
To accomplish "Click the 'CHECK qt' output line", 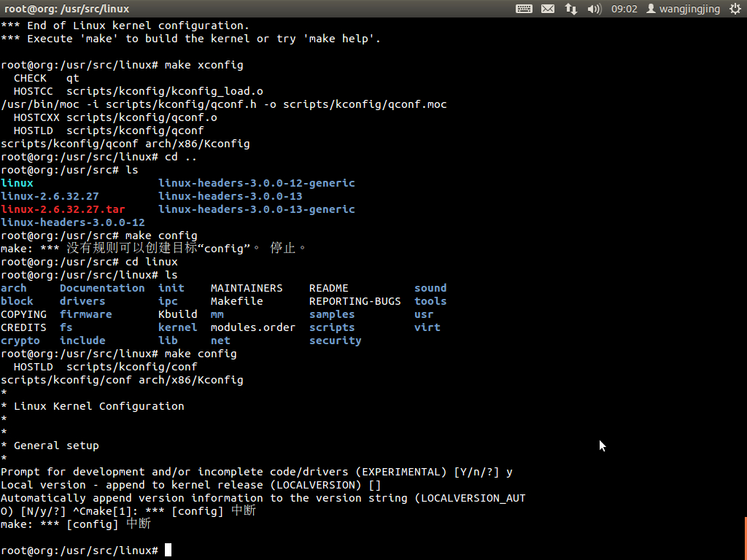I will pyautogui.click(x=47, y=78).
